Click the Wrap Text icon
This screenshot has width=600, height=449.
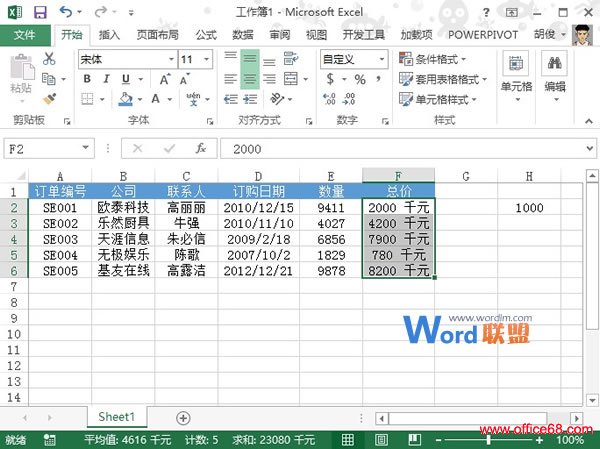click(x=291, y=59)
